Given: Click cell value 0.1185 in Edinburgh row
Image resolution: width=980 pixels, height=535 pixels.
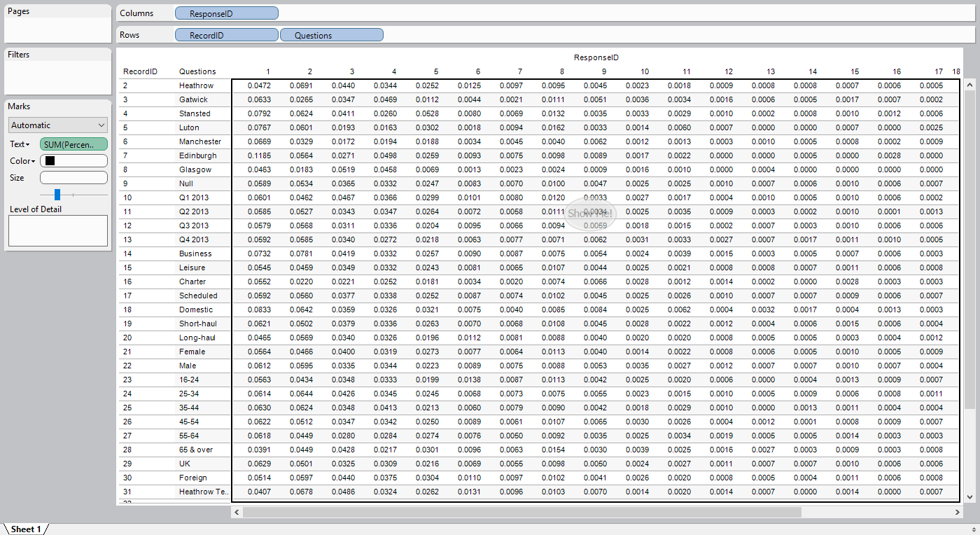Looking at the screenshot, I should point(259,155).
